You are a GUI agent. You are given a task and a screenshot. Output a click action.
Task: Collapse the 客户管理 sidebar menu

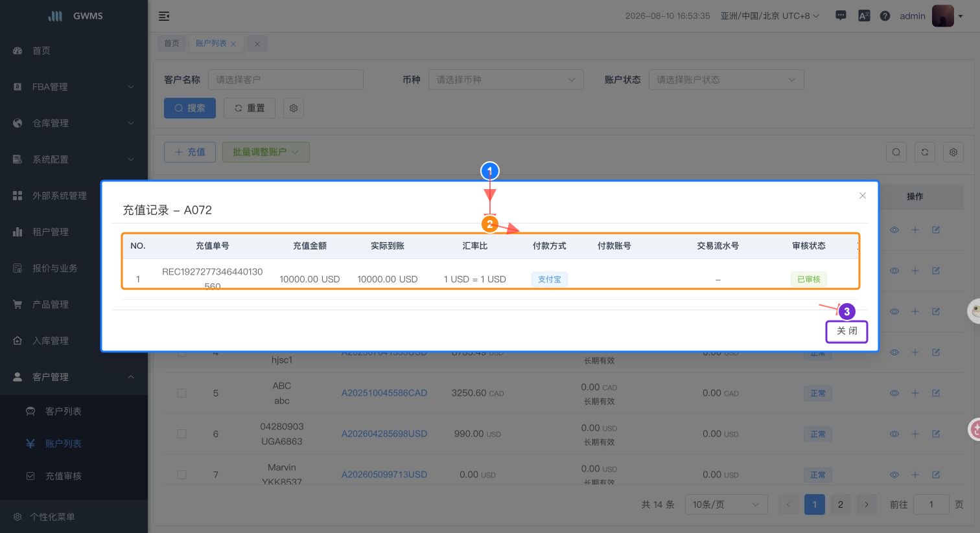point(74,377)
